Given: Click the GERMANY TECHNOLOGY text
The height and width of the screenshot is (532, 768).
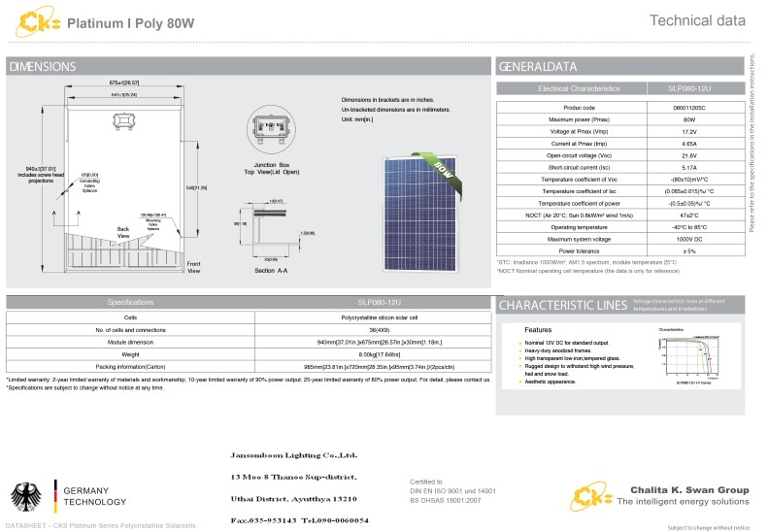Looking at the screenshot, I should [95, 496].
